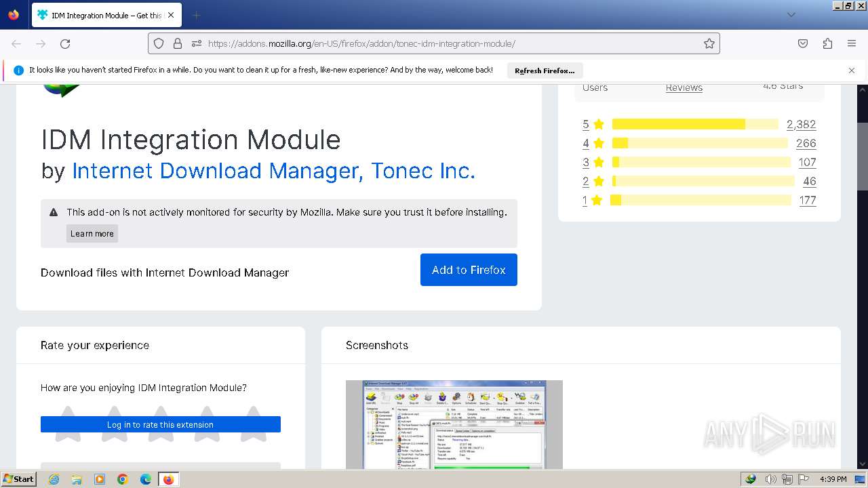Viewport: 868px width, 488px height.
Task: Open the Action Center flag icon
Action: [804, 479]
